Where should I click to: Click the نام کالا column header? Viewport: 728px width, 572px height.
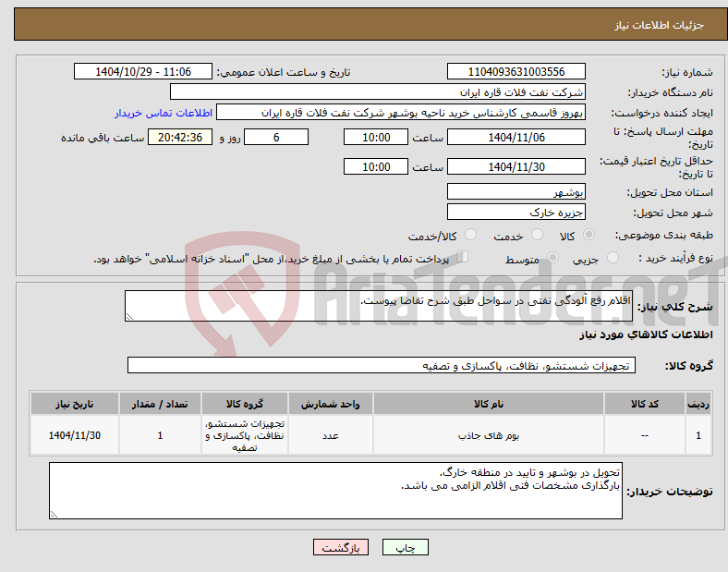point(489,404)
